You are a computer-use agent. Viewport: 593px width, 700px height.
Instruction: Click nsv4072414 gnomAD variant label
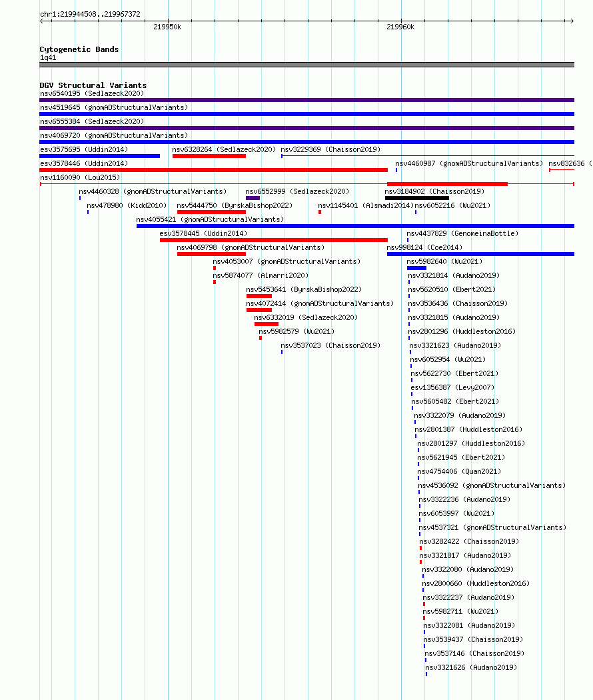point(320,303)
